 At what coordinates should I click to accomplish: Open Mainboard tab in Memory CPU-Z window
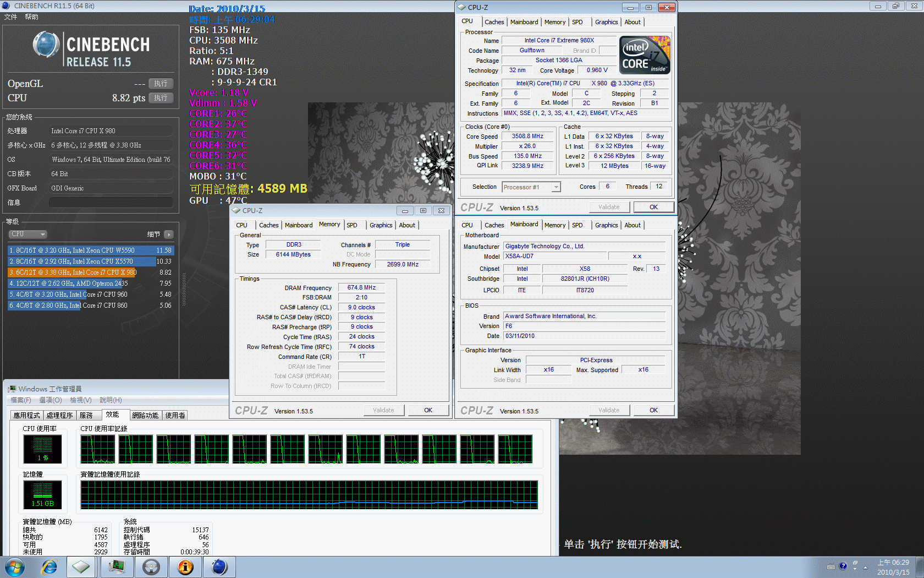coord(299,225)
